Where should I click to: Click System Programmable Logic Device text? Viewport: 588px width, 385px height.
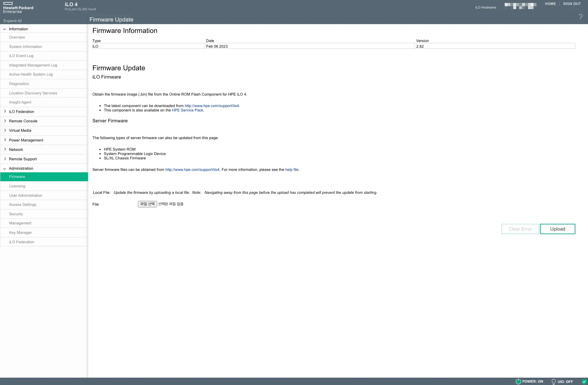coord(135,154)
